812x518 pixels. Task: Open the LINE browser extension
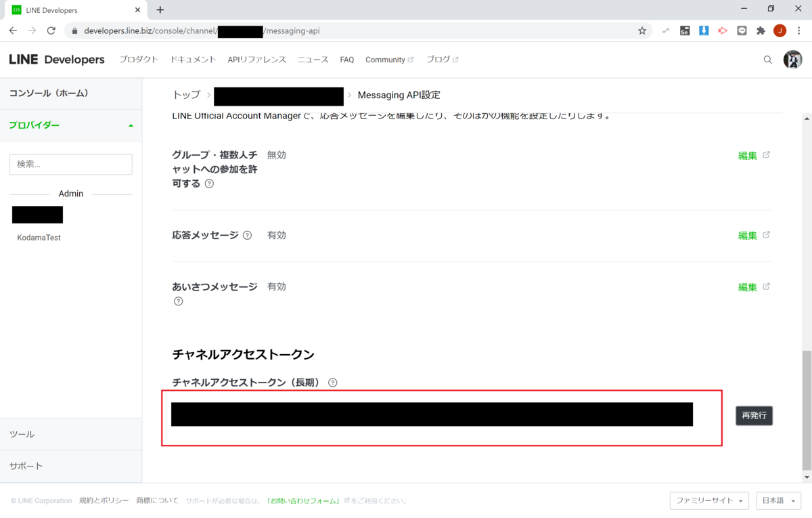pyautogui.click(x=742, y=30)
